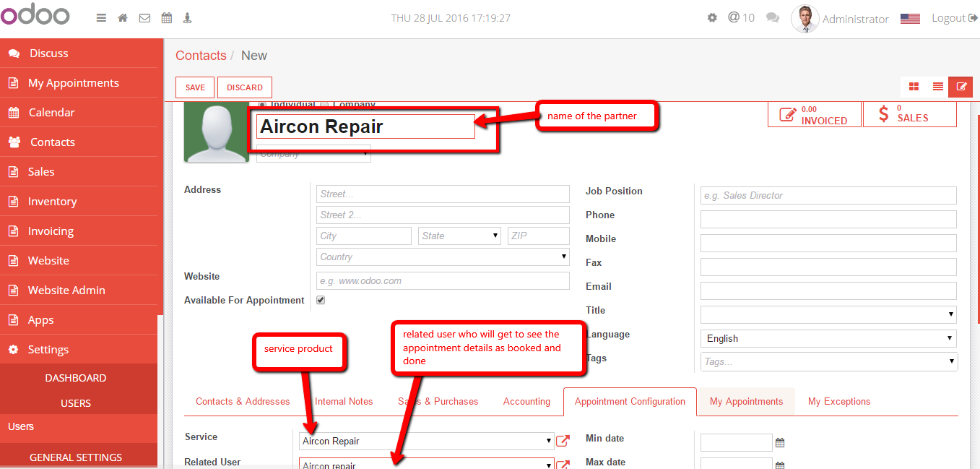The image size is (980, 469).
Task: Switch to kanban view icon
Action: tap(914, 87)
